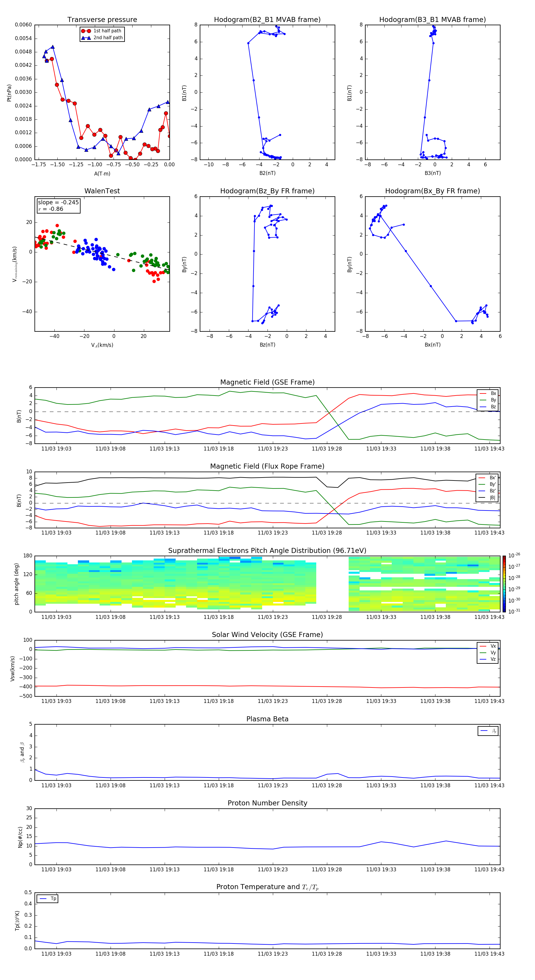Click the pitch angle spectrogram colorbar
This screenshot has height=980, width=535.
tap(504, 584)
